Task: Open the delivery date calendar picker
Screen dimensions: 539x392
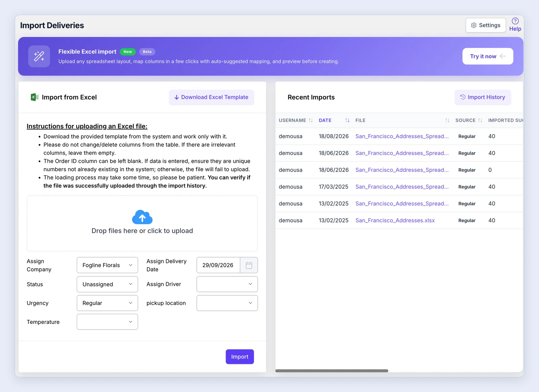Action: coord(249,265)
